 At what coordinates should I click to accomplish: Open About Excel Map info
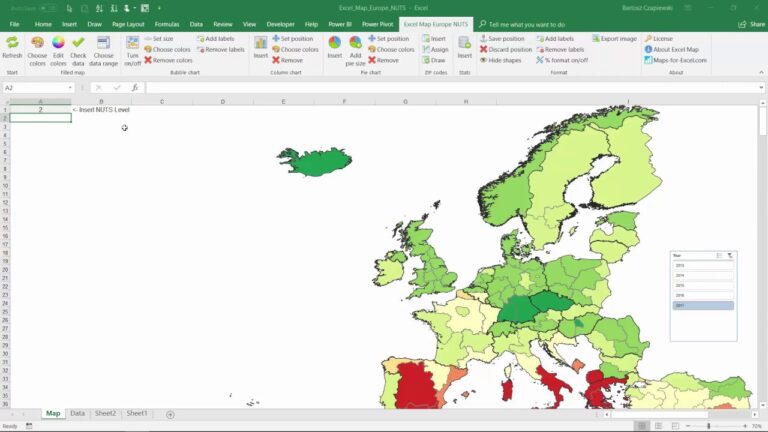(x=672, y=49)
